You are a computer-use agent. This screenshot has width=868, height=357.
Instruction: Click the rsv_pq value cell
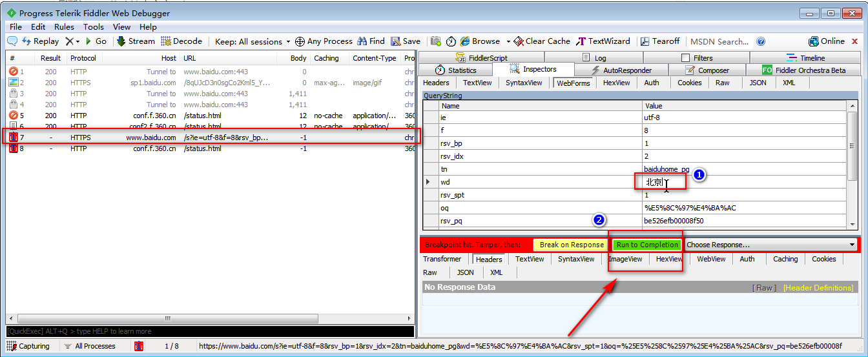point(743,221)
